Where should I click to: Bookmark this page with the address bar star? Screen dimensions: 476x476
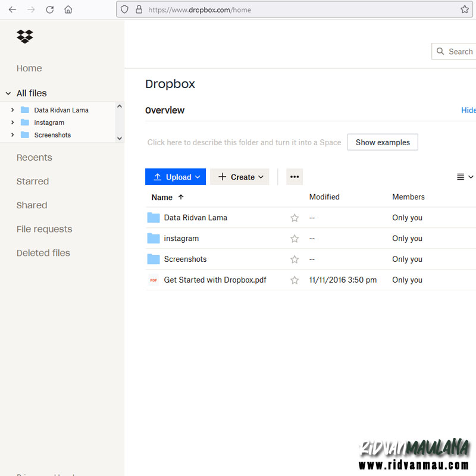point(465,10)
